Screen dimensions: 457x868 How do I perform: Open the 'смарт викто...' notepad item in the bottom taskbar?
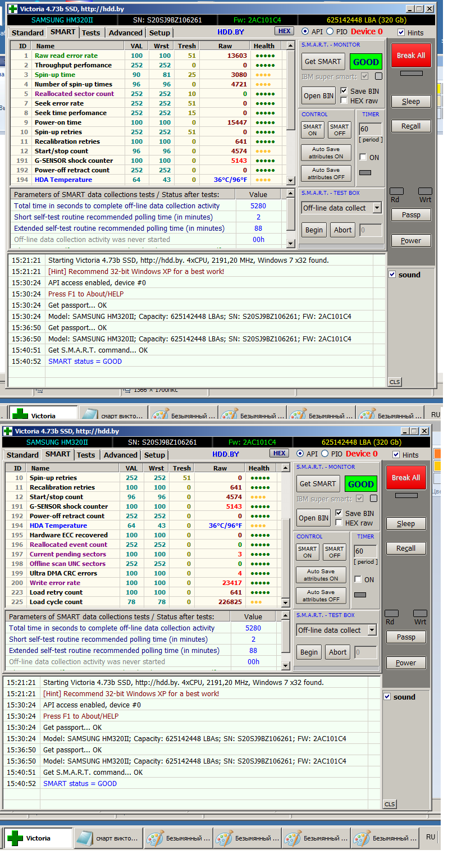point(108,838)
